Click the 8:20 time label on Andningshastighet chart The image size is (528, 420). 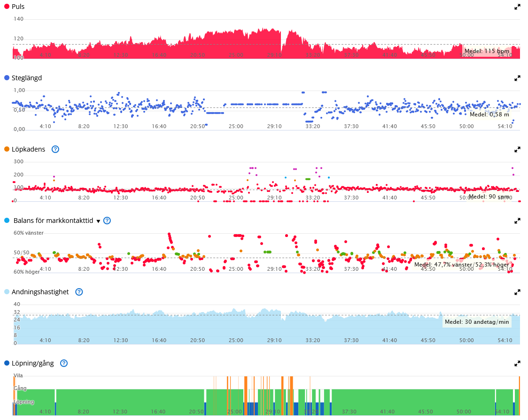pos(84,340)
